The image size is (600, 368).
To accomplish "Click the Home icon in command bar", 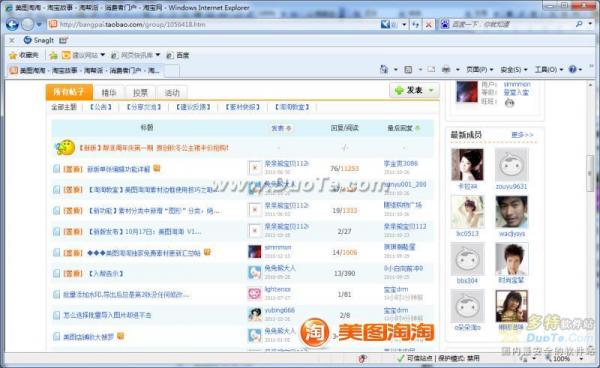I will click(384, 69).
